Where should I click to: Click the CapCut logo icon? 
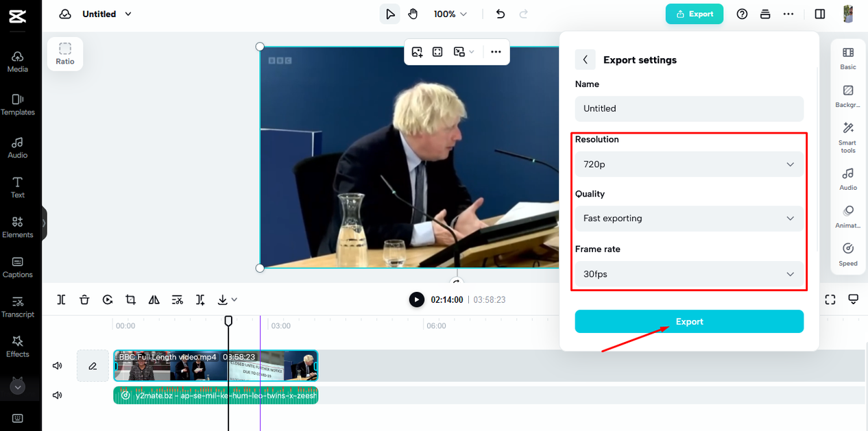point(17,16)
